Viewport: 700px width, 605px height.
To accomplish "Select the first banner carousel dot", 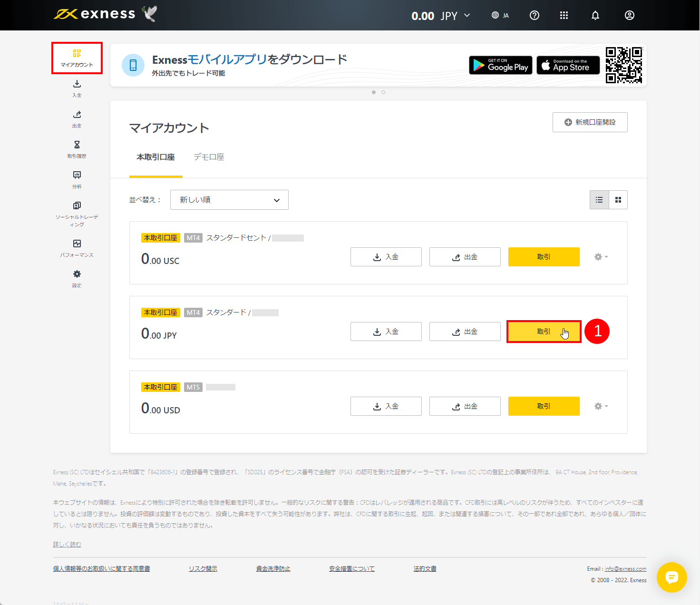I will [x=374, y=92].
